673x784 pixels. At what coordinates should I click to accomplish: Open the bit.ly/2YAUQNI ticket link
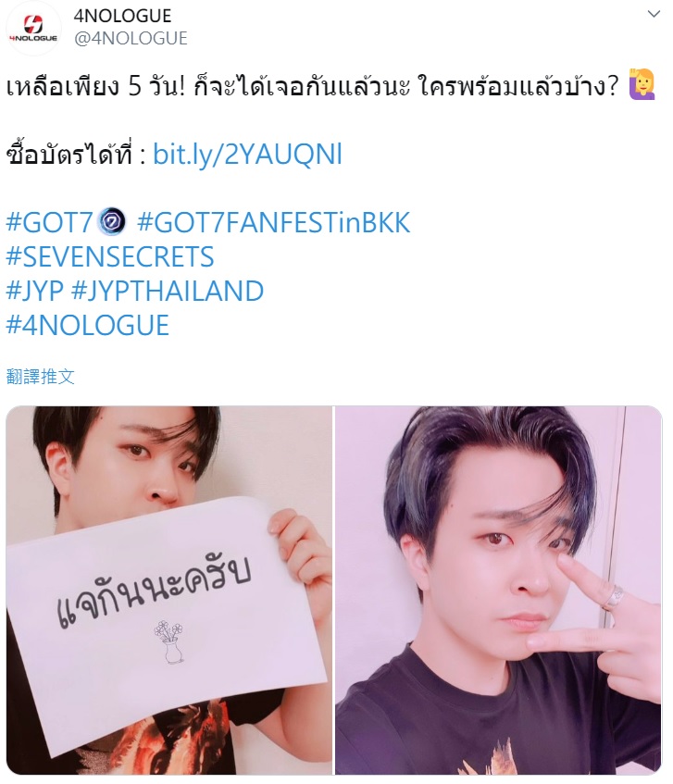pos(247,154)
